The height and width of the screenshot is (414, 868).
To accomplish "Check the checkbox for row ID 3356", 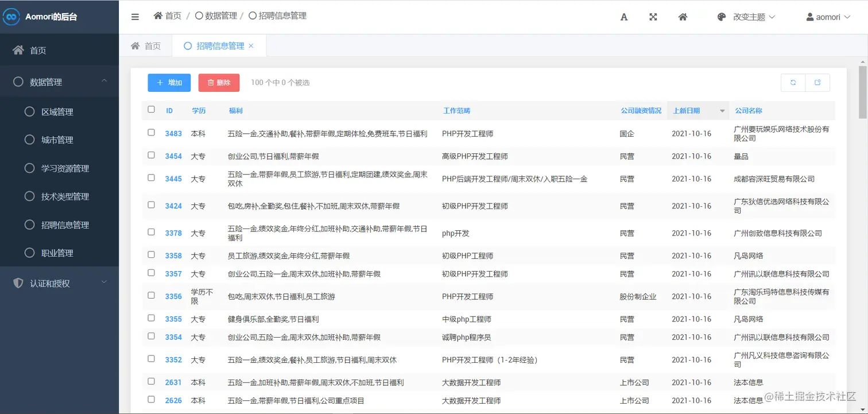I will [x=151, y=295].
